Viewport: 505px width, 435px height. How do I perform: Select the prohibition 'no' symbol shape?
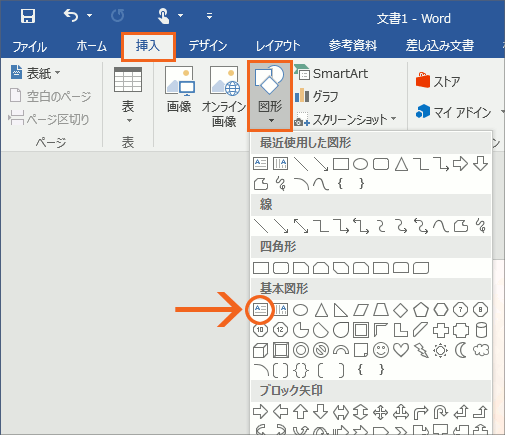(x=321, y=350)
